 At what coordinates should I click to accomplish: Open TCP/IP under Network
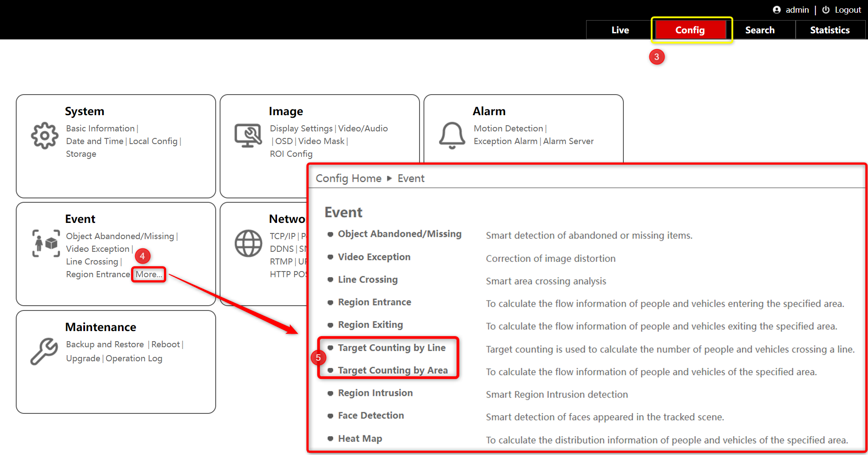tap(282, 236)
